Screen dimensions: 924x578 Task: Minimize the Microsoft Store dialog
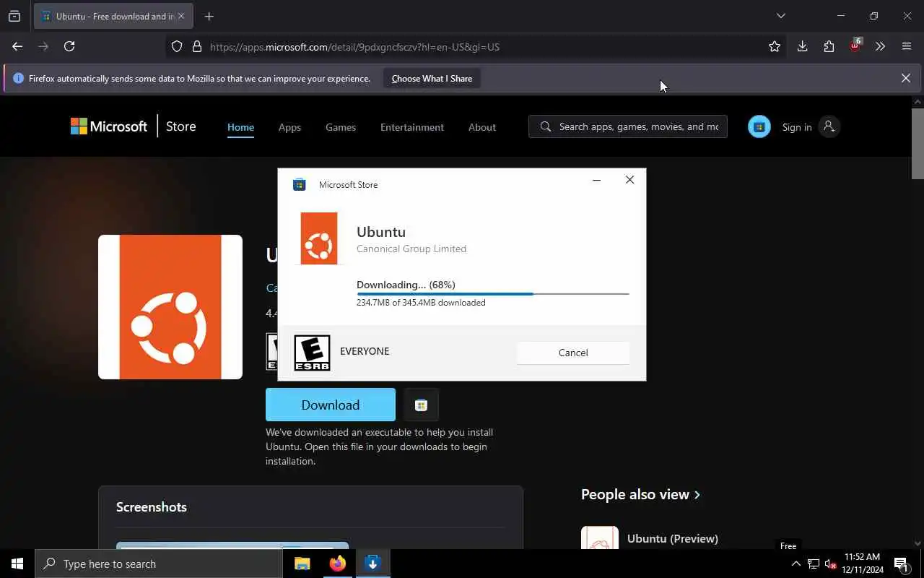596,180
